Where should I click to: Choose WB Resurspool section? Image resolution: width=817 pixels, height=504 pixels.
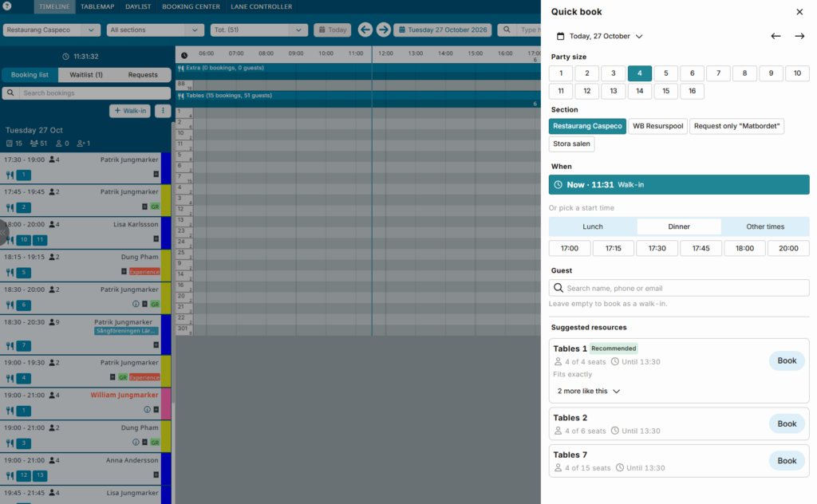point(657,126)
